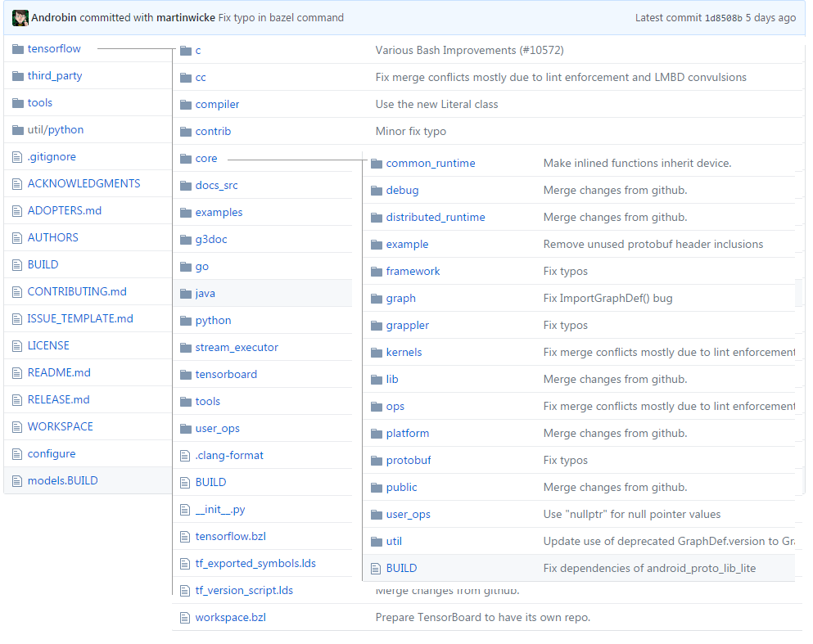The image size is (813, 644).
Task: Open tf_exported_symbols.lds file
Action: pos(255,563)
